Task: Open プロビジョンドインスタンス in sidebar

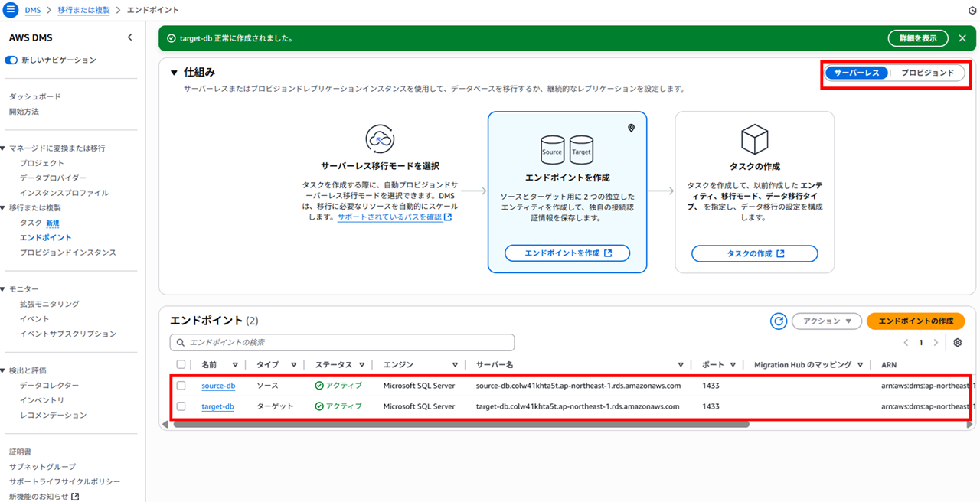Action: [x=68, y=253]
